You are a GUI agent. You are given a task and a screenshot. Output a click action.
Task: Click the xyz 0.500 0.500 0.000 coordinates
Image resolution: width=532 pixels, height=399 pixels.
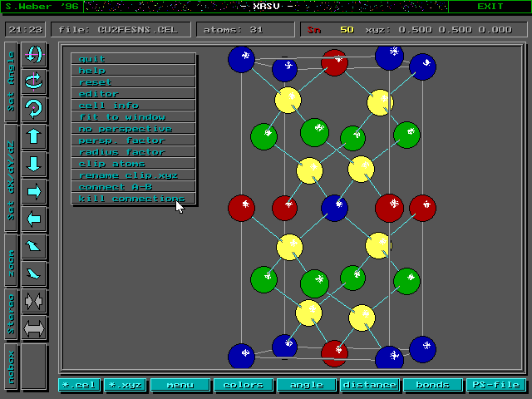tap(438, 30)
